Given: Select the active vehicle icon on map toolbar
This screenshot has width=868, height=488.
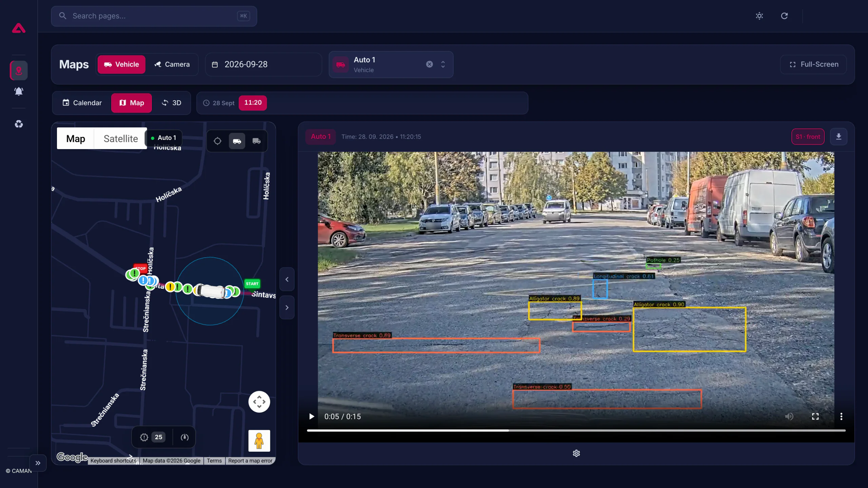Looking at the screenshot, I should pos(237,141).
